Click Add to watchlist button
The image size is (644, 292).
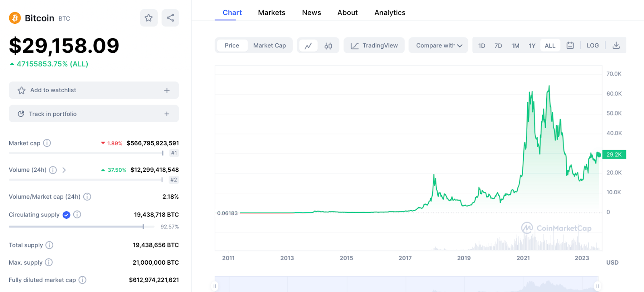[x=94, y=90]
